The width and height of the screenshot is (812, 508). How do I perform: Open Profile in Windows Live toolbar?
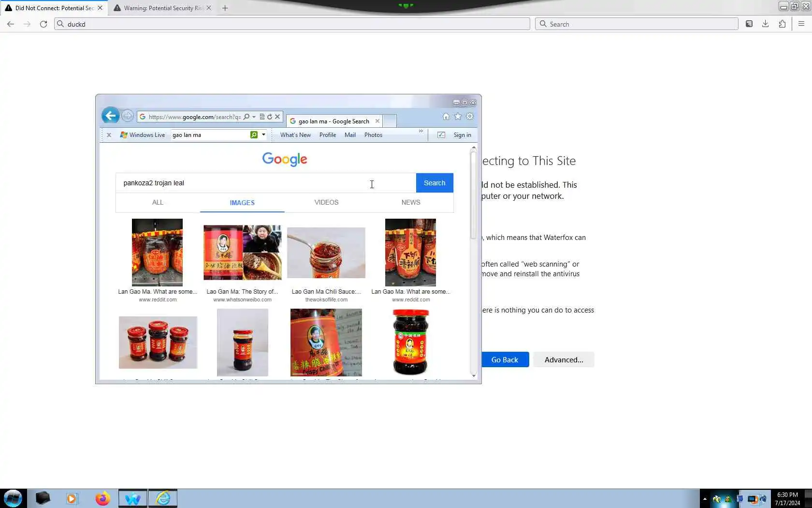point(328,135)
